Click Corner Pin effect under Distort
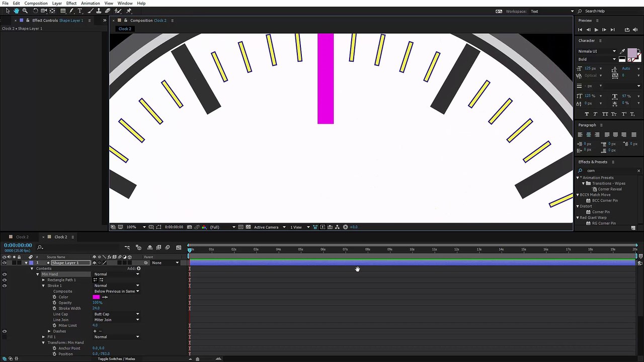 [601, 212]
